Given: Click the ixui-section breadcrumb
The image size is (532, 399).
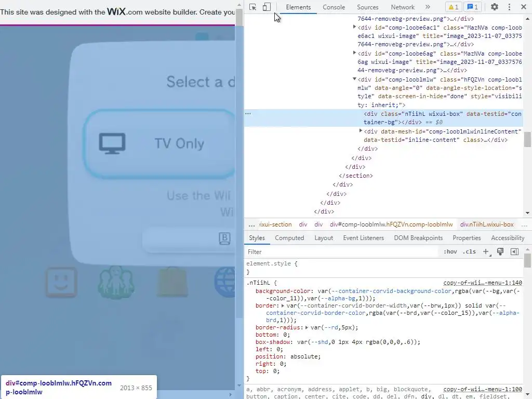Looking at the screenshot, I should tap(275, 224).
